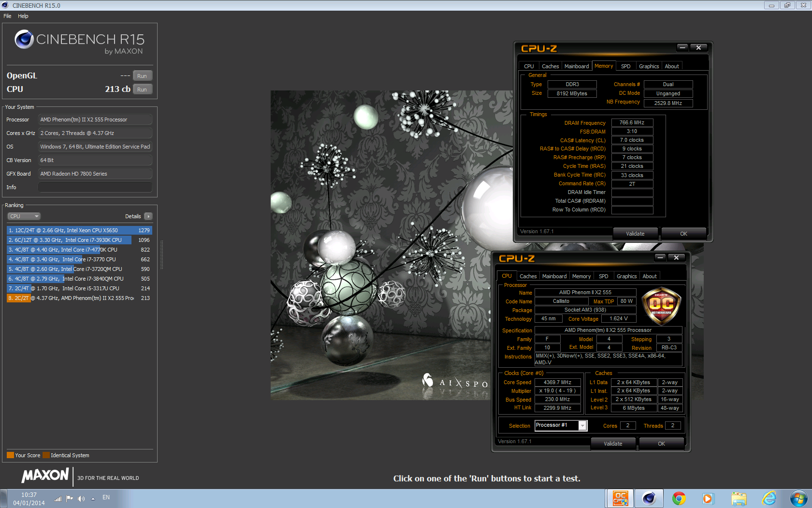The width and height of the screenshot is (812, 508).
Task: Switch to CPU tab in upper CPU-Z window
Action: pyautogui.click(x=529, y=66)
